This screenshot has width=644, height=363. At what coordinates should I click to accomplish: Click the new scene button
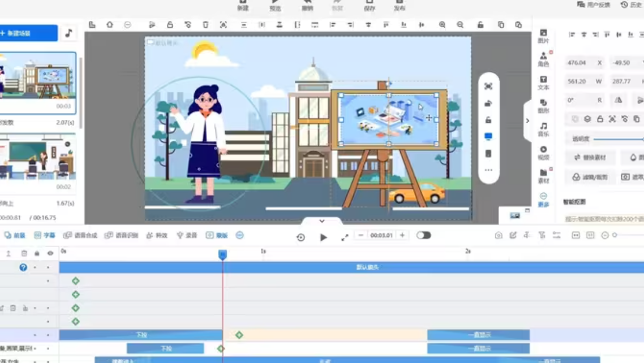point(28,33)
